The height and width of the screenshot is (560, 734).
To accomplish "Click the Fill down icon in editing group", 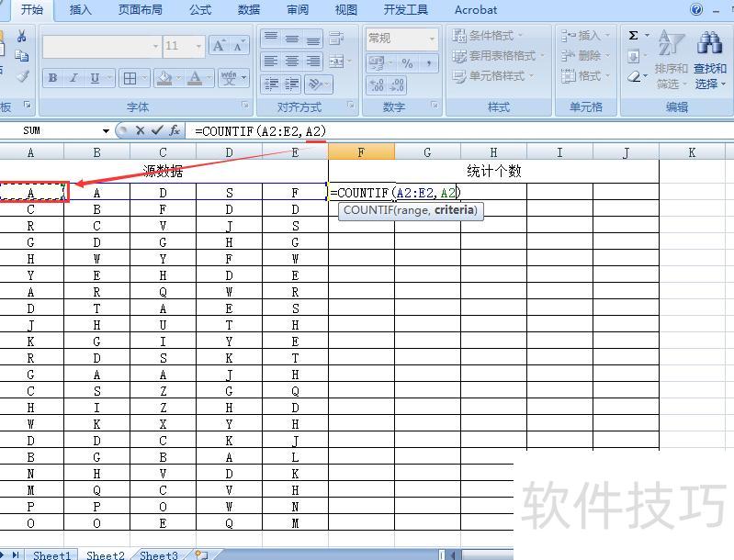I will 633,57.
